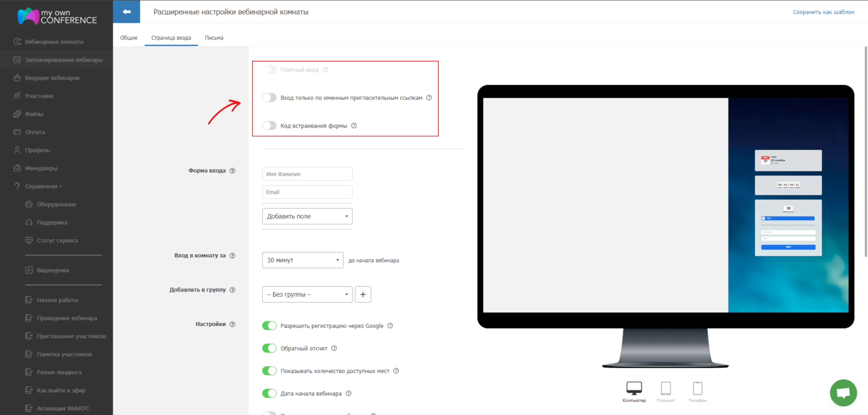Toggle Код встраивания формы switch

coord(269,126)
